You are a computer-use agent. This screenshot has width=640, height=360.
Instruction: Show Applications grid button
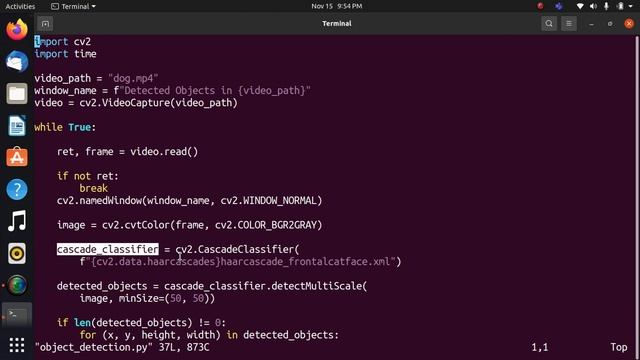tap(17, 345)
